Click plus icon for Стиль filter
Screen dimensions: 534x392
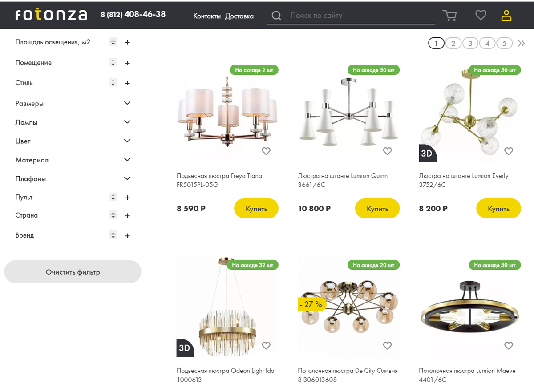pos(127,83)
